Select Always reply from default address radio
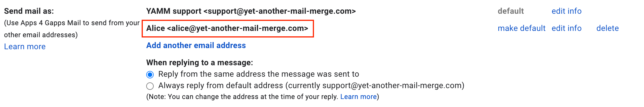644x107 pixels. coord(150,86)
